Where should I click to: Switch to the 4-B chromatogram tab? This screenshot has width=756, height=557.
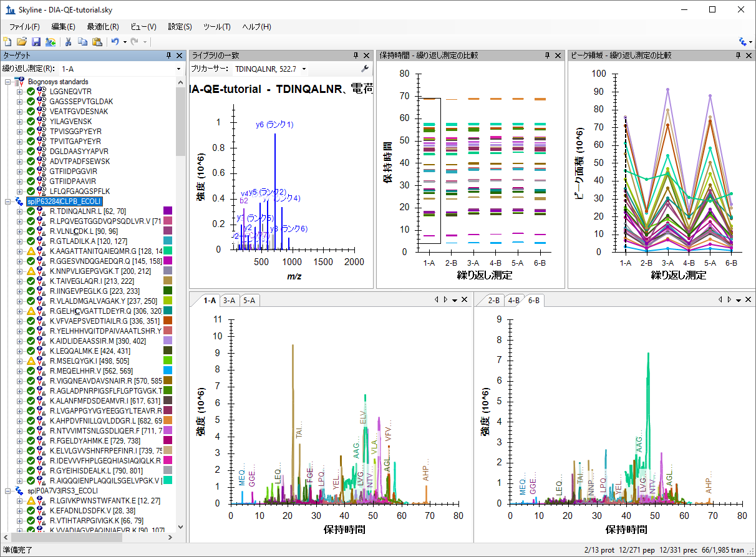point(513,301)
